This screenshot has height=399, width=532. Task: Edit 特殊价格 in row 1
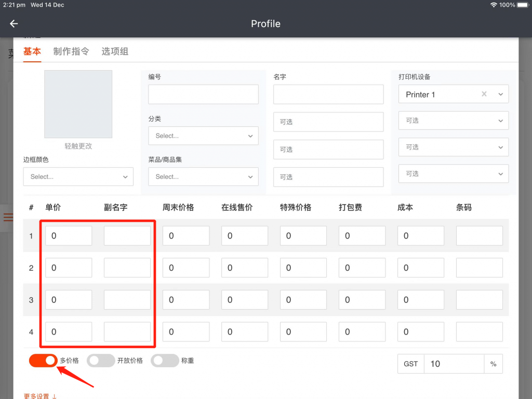pos(303,236)
